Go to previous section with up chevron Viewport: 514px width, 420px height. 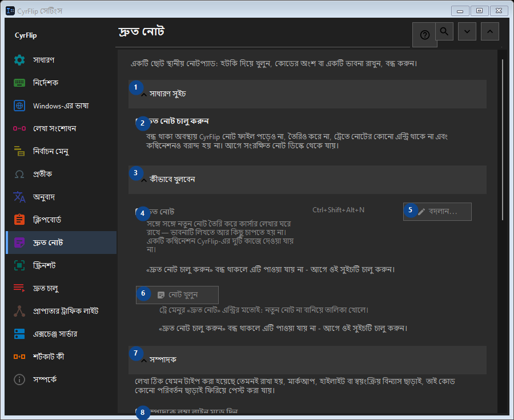click(490, 31)
